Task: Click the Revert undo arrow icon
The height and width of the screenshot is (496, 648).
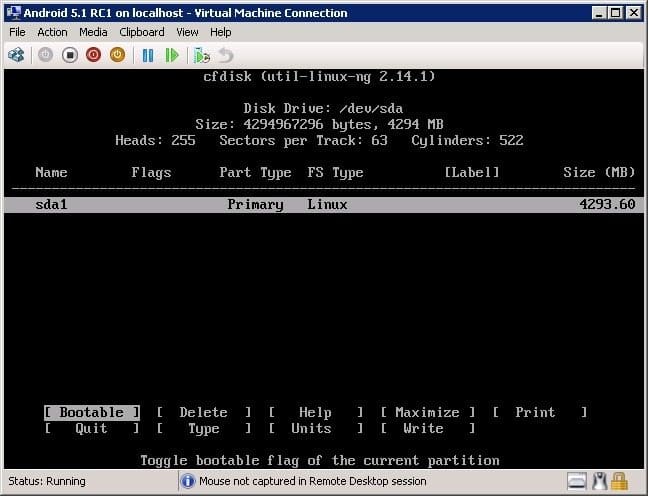Action: (x=226, y=55)
